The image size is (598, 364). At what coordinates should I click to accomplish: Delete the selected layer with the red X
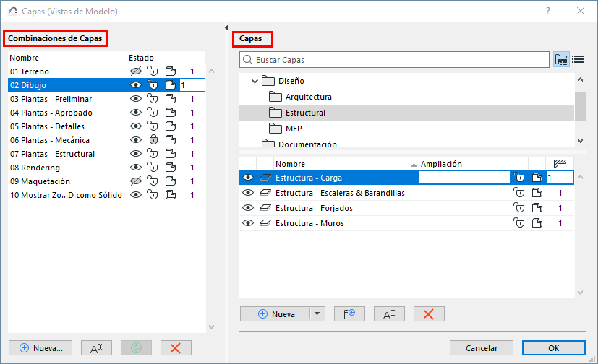tap(429, 313)
